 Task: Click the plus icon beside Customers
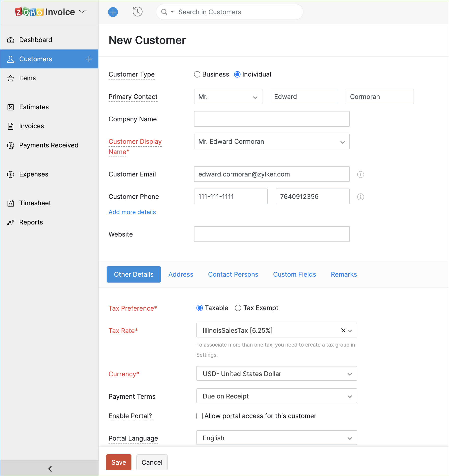coord(89,59)
